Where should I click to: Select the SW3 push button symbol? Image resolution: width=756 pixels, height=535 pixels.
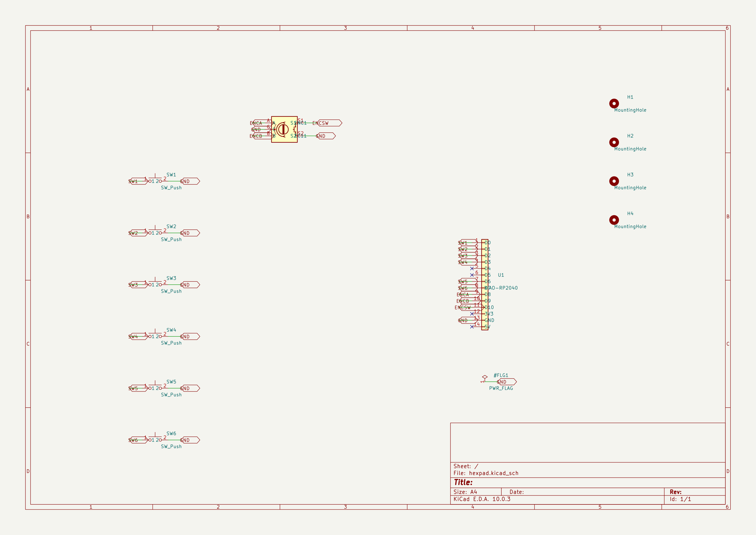tap(155, 282)
